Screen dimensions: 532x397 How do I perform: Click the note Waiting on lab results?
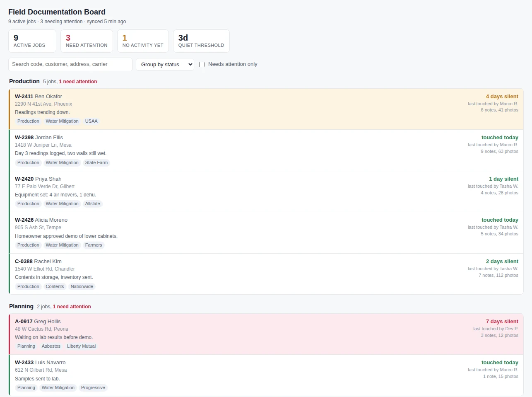pos(54,337)
